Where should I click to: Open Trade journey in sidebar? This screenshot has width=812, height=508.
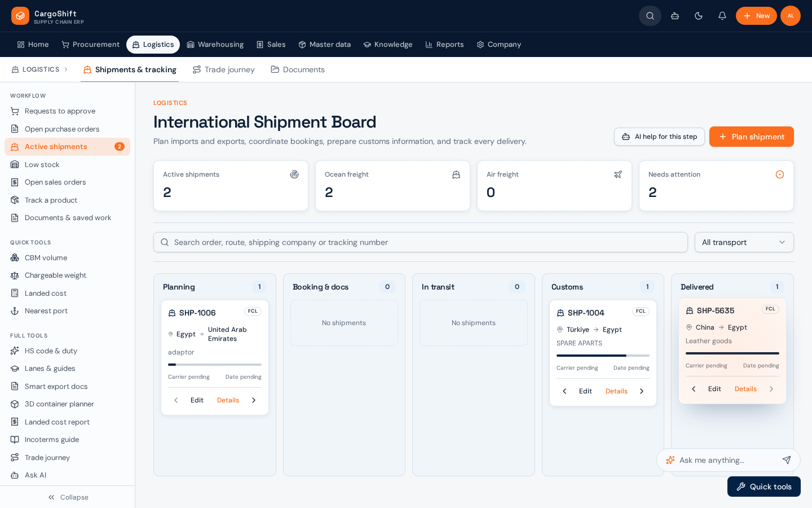[x=67, y=458]
